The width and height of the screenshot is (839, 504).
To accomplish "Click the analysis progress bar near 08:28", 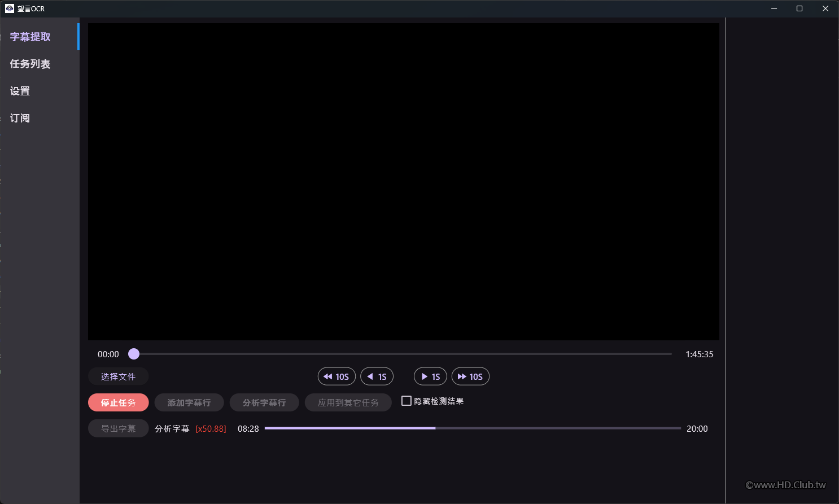I will pos(395,428).
